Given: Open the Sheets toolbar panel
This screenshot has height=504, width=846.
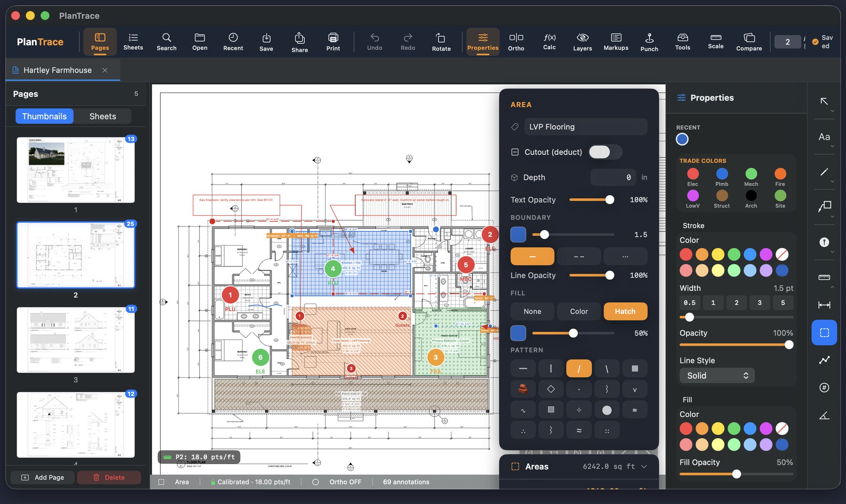Looking at the screenshot, I should click(x=133, y=42).
